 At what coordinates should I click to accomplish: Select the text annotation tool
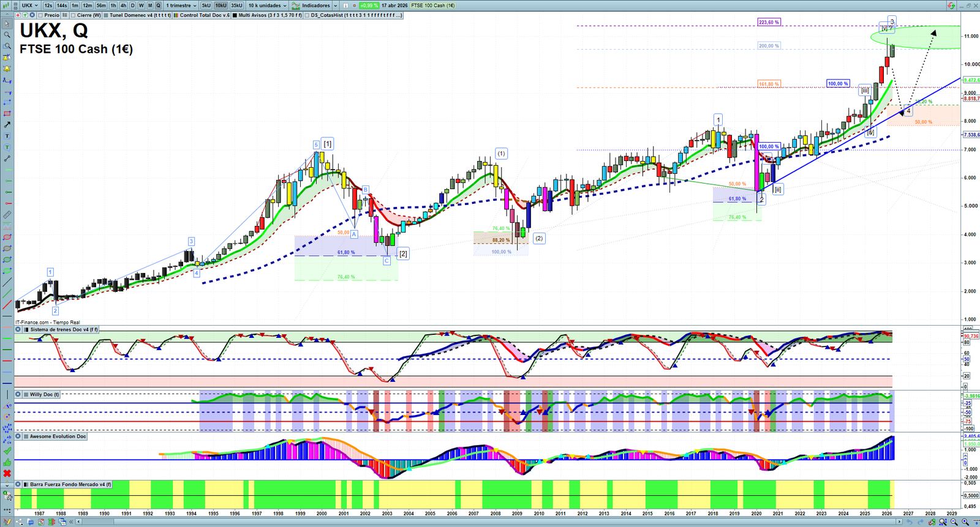7,136
